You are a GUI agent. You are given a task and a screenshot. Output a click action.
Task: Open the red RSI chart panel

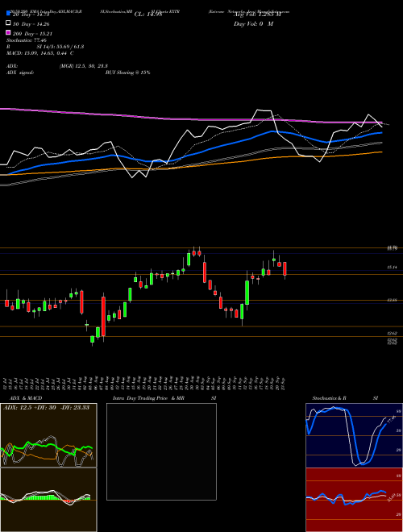(x=354, y=500)
